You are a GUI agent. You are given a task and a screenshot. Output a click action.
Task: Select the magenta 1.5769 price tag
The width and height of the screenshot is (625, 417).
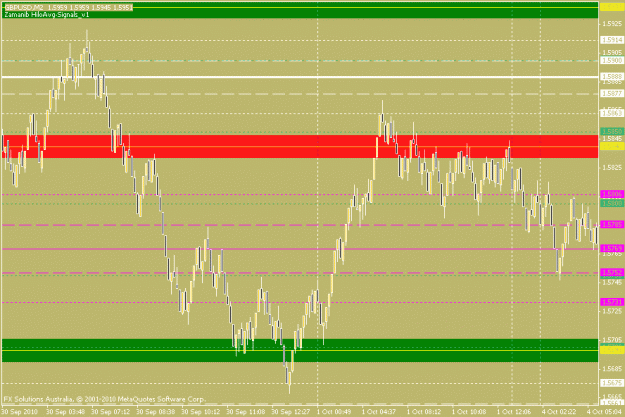coord(612,248)
